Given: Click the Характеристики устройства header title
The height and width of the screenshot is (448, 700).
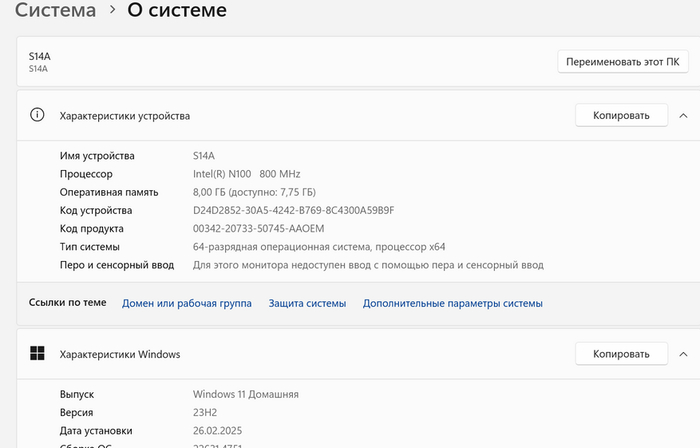Looking at the screenshot, I should pyautogui.click(x=125, y=116).
